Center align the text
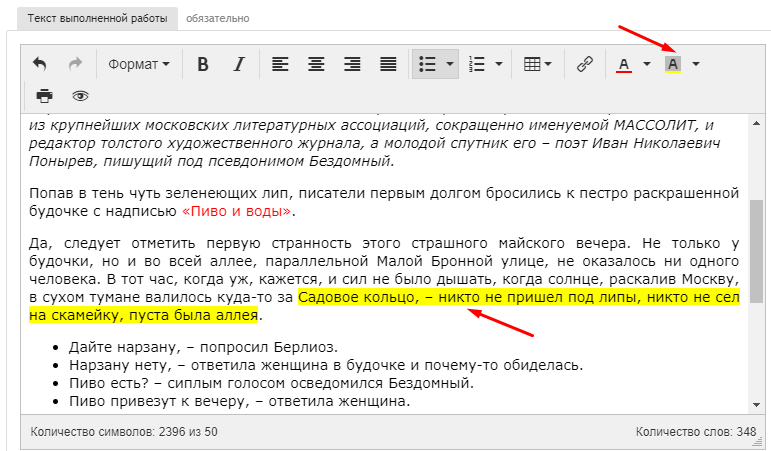Viewport: 771px width, 451px height. coord(316,64)
